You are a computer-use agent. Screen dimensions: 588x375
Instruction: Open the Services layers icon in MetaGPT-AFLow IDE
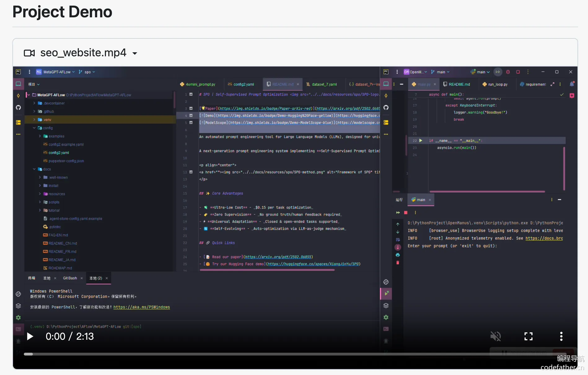18,306
